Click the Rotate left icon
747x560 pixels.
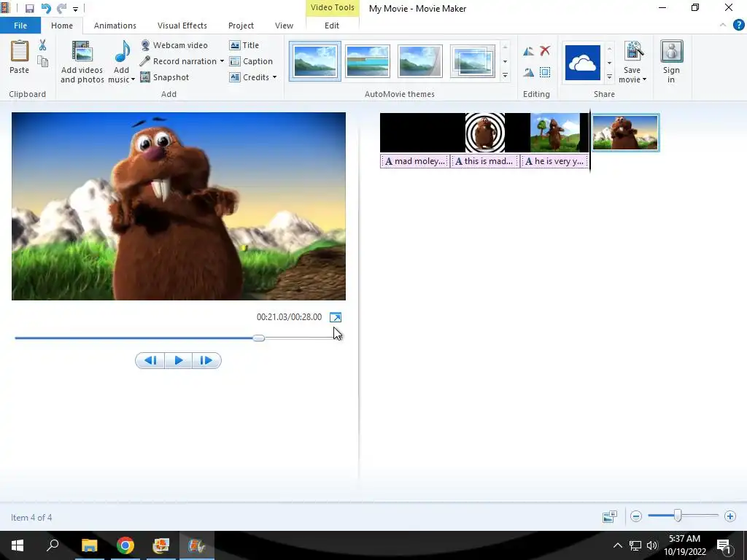pyautogui.click(x=528, y=51)
